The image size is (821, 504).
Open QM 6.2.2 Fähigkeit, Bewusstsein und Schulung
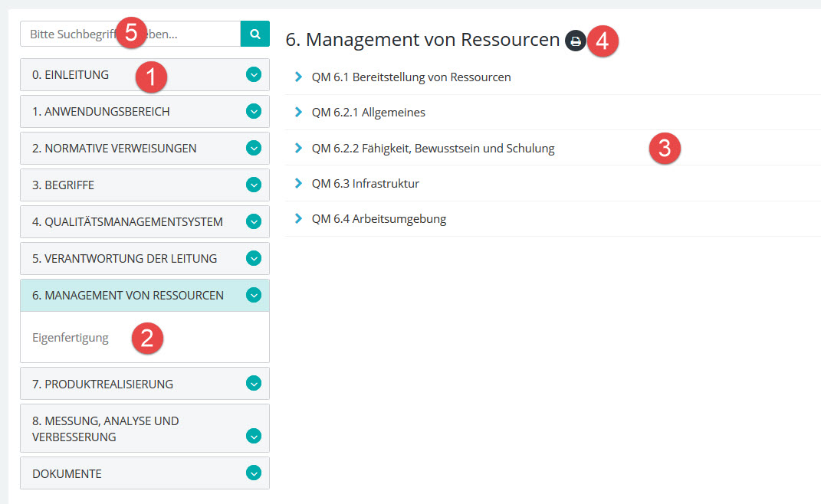[432, 149]
